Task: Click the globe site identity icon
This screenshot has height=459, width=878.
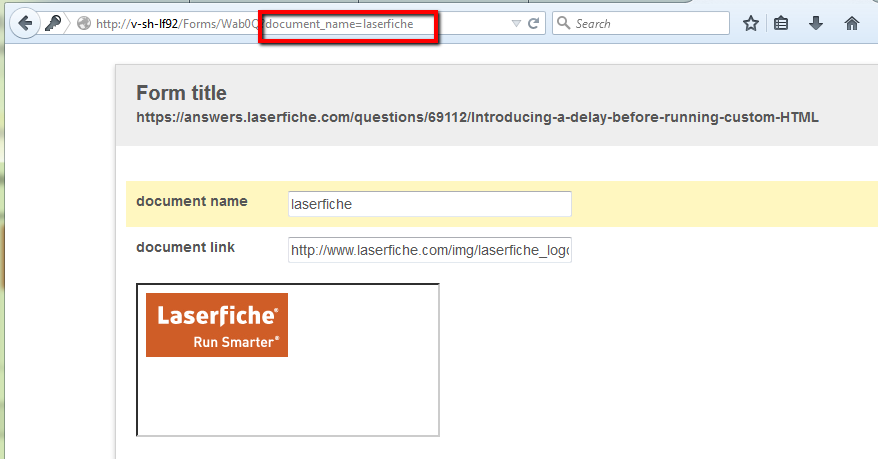Action: (84, 24)
